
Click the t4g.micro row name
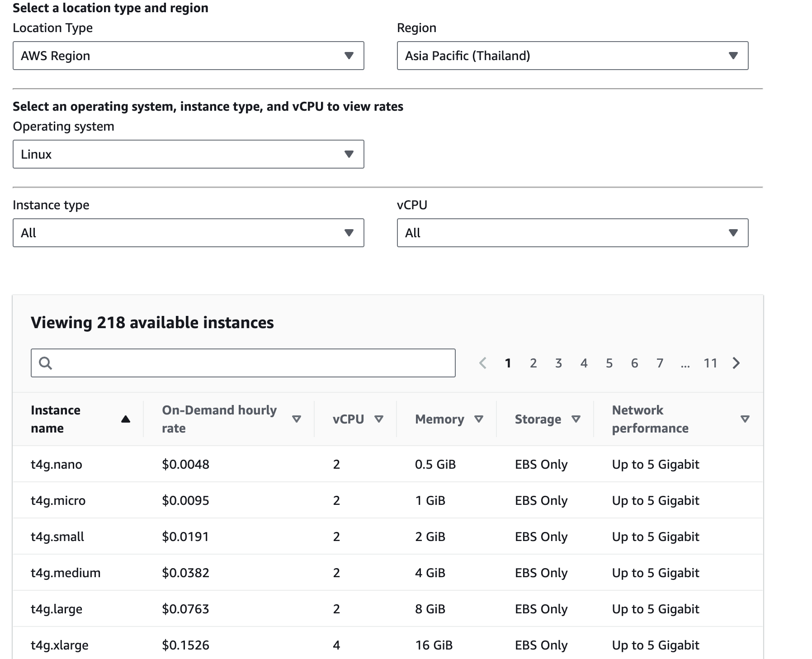[x=58, y=500]
